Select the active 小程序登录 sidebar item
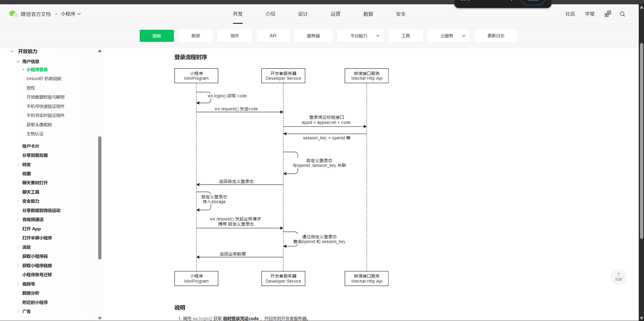Viewport: 644px width, 321px height. (x=37, y=70)
